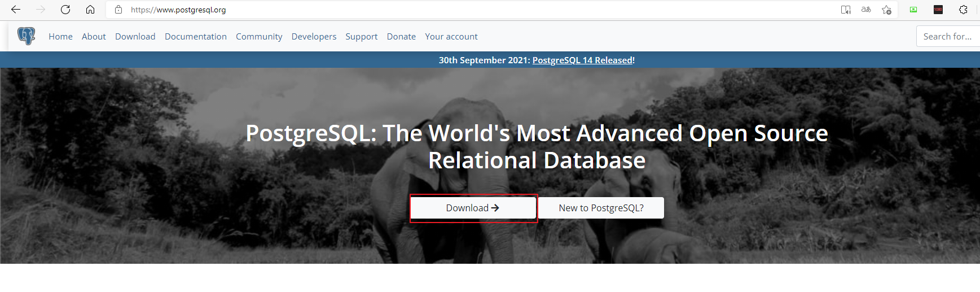
Task: Open the Support nav link
Action: click(x=362, y=36)
